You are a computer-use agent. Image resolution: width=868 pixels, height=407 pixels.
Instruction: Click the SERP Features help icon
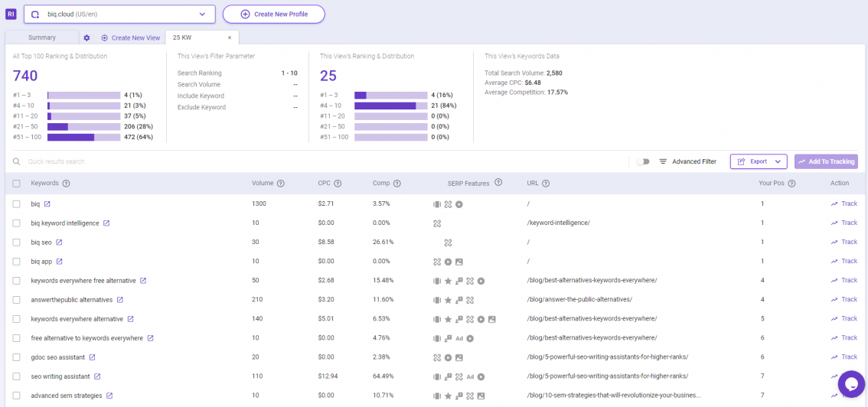tap(498, 183)
